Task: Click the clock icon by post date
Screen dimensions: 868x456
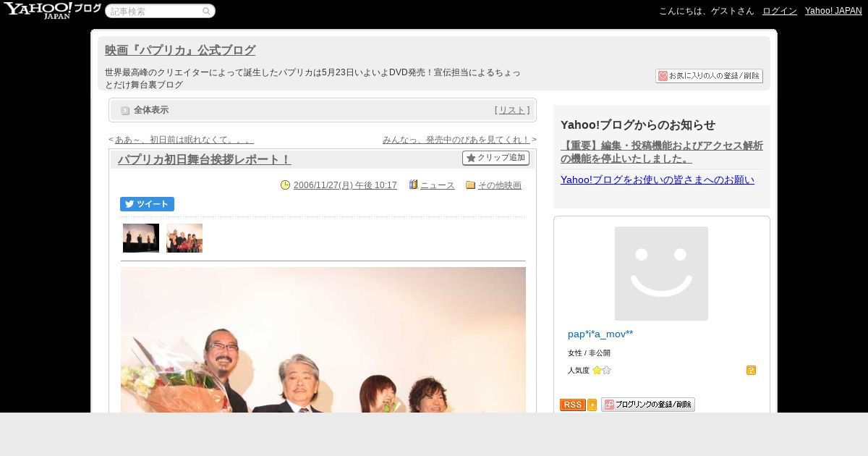Action: 285,185
